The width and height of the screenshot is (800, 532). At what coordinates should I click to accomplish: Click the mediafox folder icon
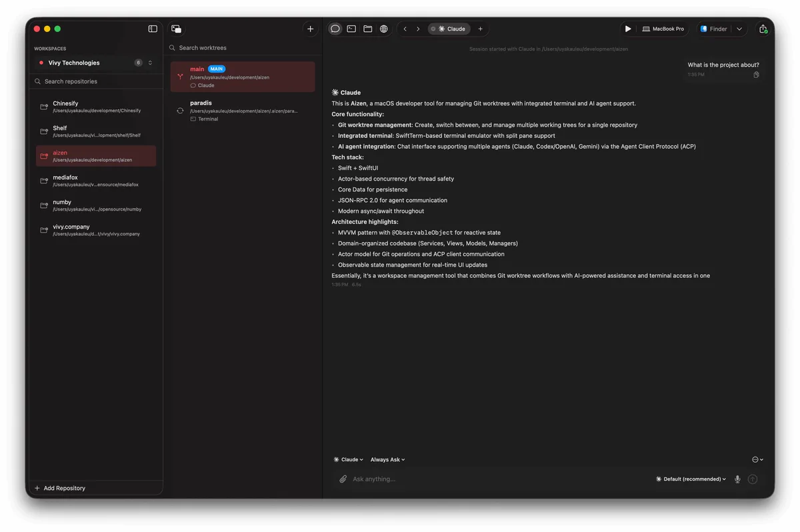44,181
